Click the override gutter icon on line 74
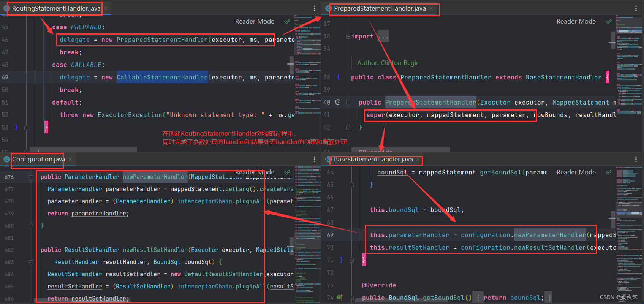This screenshot has width=644, height=304. pyautogui.click(x=340, y=298)
